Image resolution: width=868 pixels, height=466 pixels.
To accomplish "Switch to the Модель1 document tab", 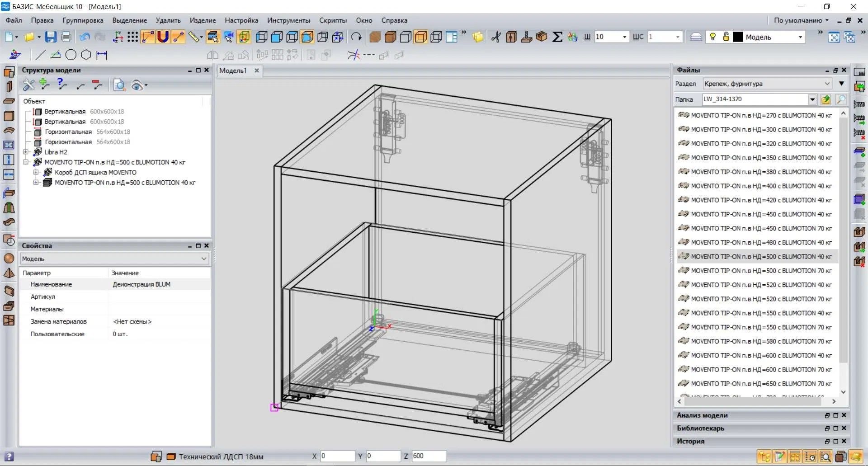I will pos(233,71).
